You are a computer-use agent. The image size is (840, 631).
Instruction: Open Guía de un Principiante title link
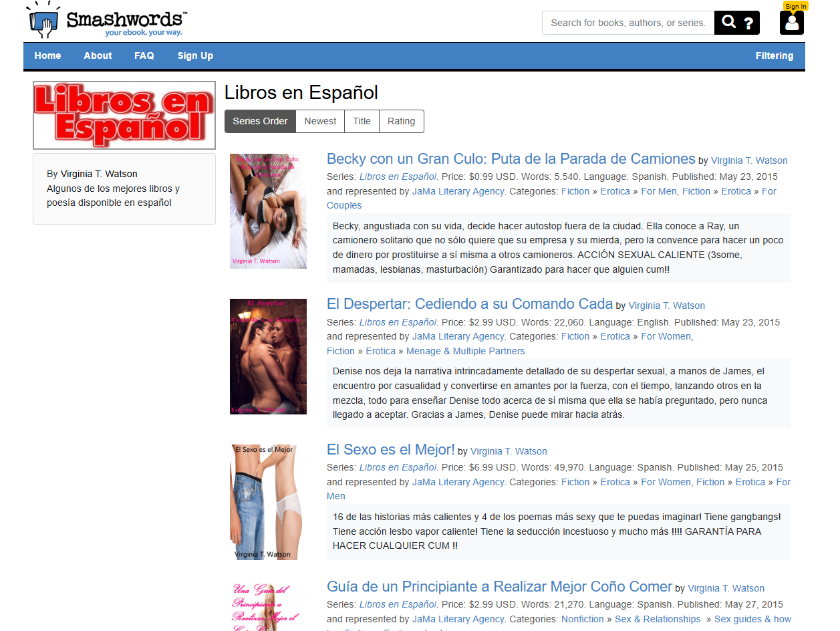[x=499, y=586]
